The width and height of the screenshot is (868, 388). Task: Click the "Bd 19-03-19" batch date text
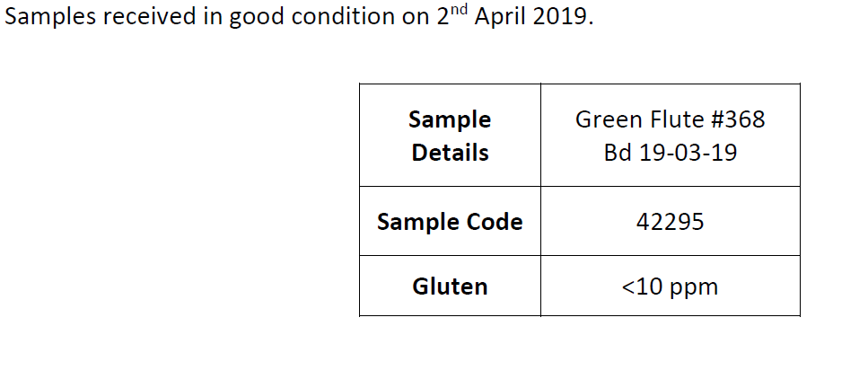point(670,153)
